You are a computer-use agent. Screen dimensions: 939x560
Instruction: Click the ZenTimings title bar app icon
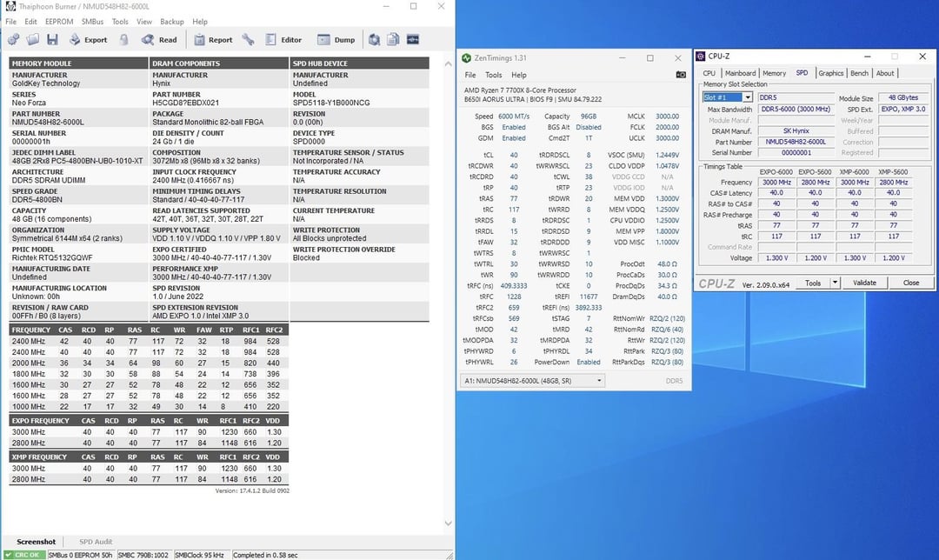(466, 58)
